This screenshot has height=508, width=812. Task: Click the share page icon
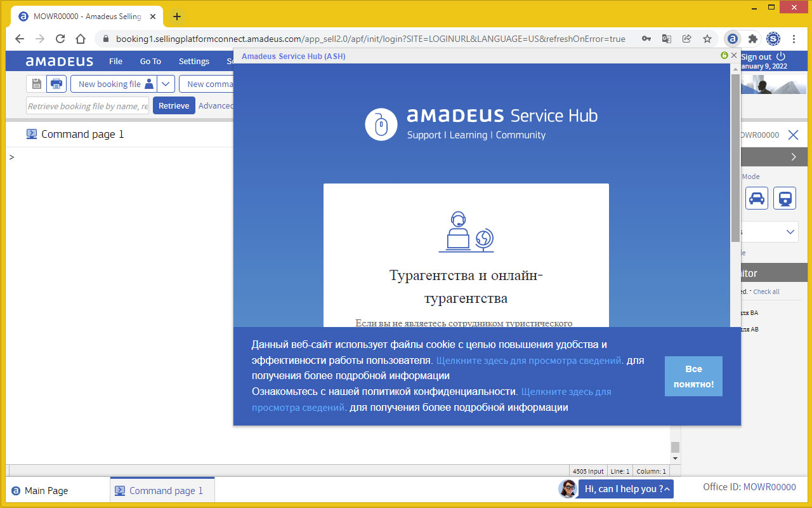pos(687,39)
